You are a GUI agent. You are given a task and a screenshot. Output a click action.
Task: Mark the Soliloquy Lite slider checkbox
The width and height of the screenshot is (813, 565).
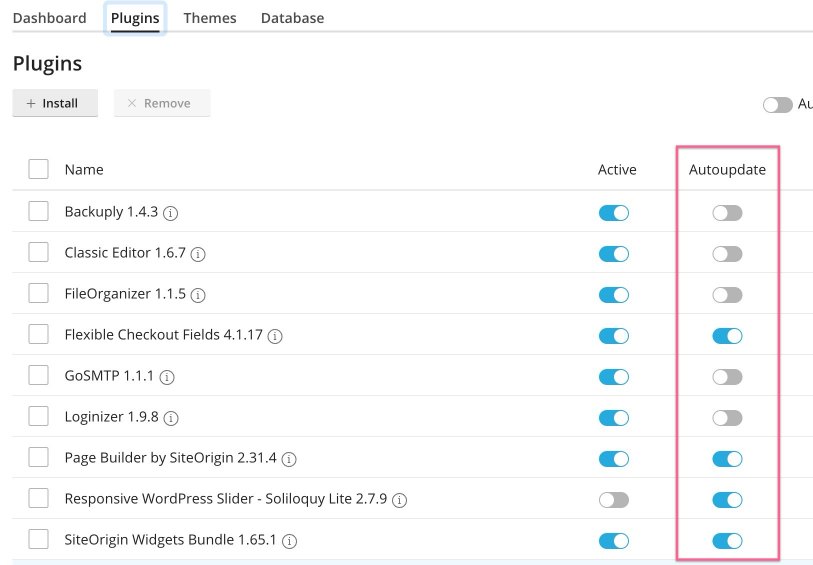click(38, 498)
